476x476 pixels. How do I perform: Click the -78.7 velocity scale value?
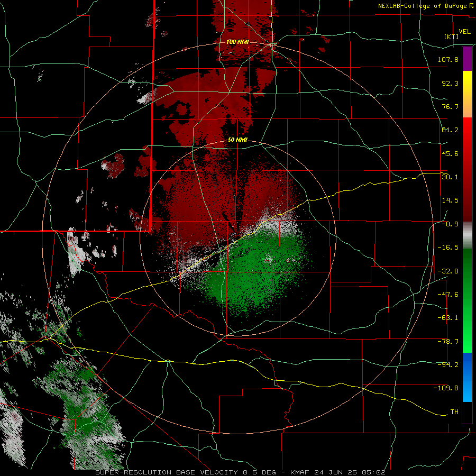448,342
